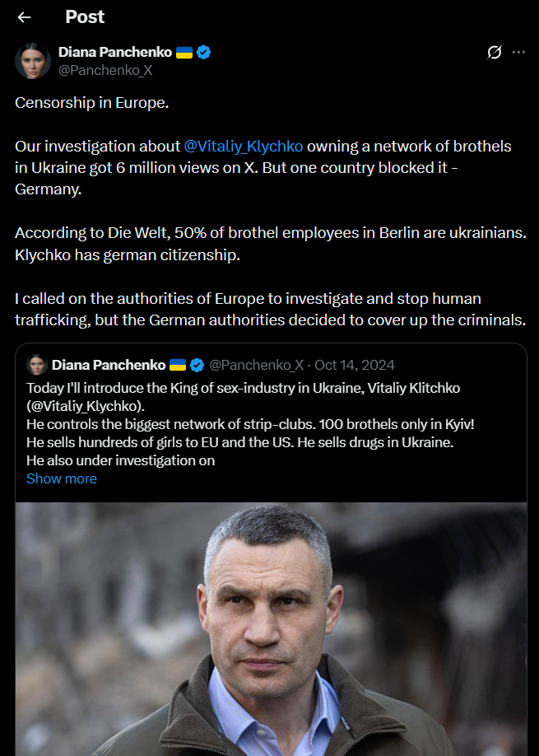
Task: Click the @Panchenko_X handle in the quoted post
Action: pyautogui.click(x=257, y=365)
